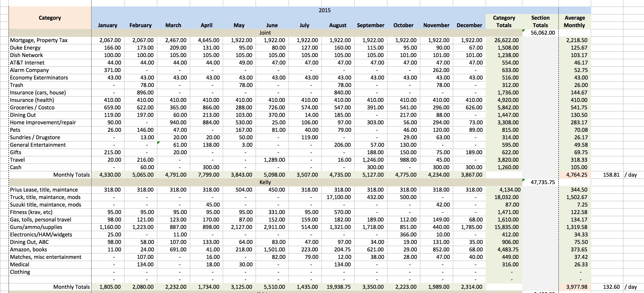Select the Joint section header row
The width and height of the screenshot is (644, 293).
point(265,33)
